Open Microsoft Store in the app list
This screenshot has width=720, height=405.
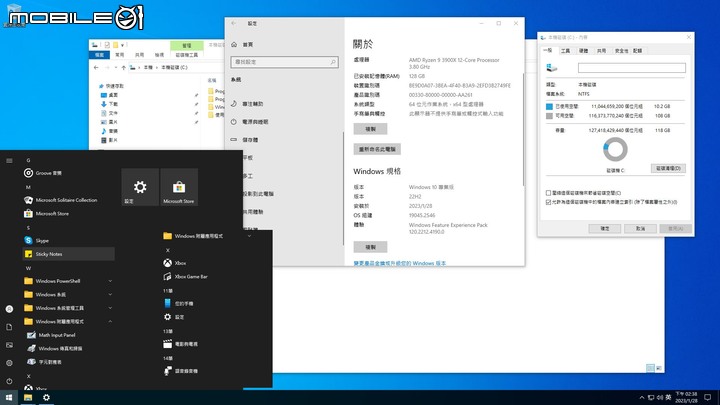tap(46, 214)
